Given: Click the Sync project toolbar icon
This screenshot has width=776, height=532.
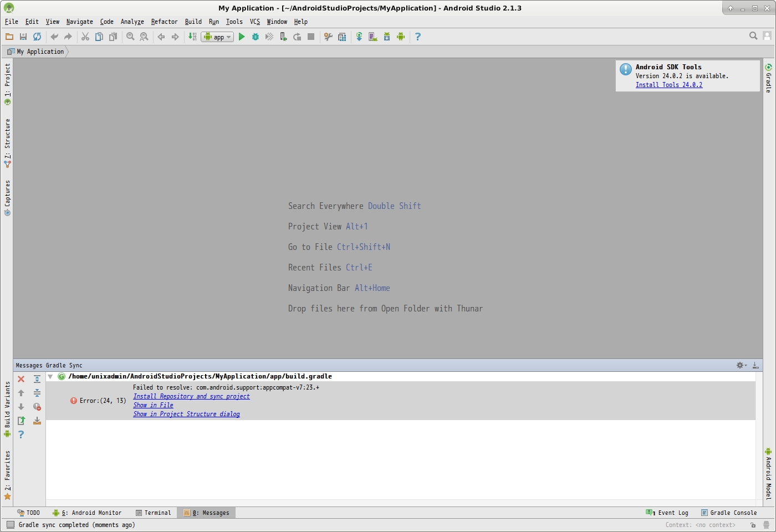Looking at the screenshot, I should coord(359,37).
